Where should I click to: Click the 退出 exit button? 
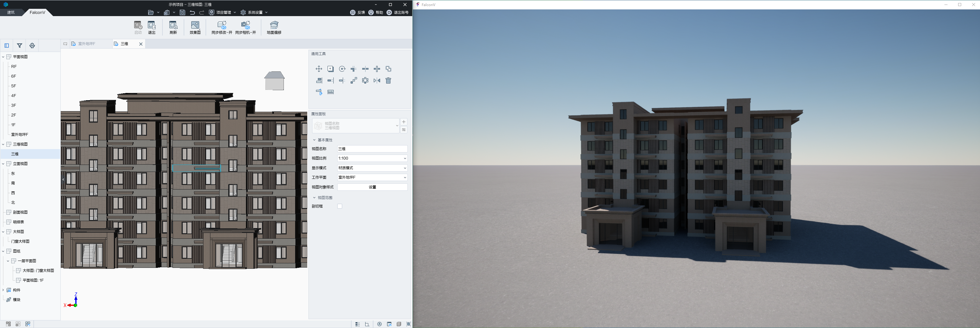tap(151, 27)
